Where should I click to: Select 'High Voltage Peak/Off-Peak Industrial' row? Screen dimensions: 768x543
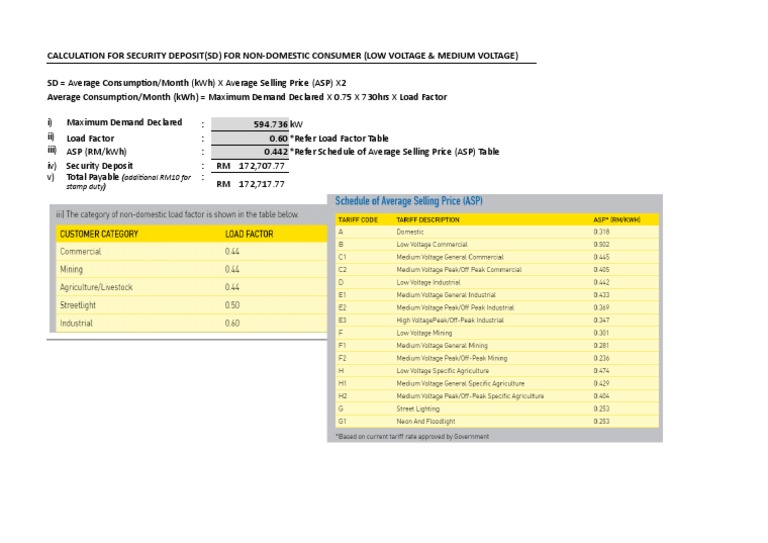click(x=497, y=320)
